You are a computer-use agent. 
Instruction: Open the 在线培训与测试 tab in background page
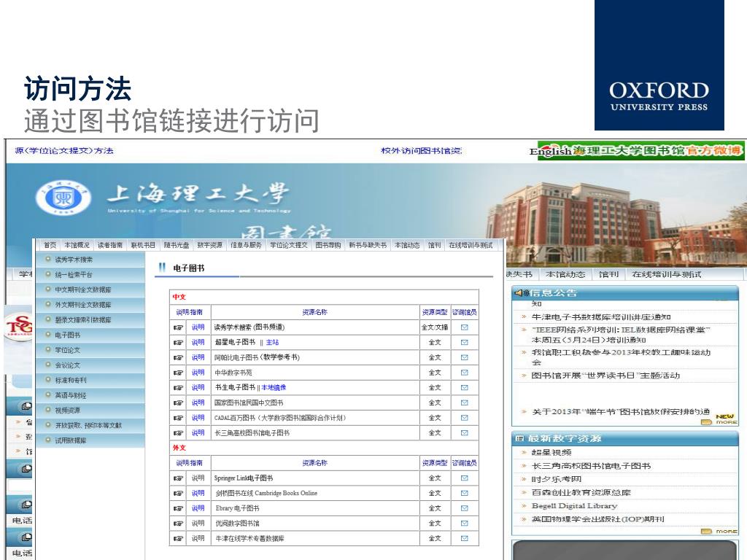(666, 274)
